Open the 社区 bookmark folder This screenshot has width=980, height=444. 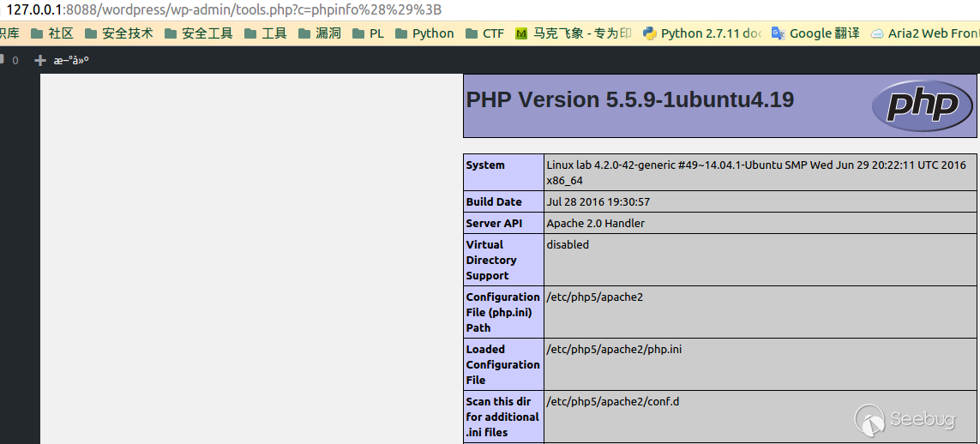(x=51, y=33)
